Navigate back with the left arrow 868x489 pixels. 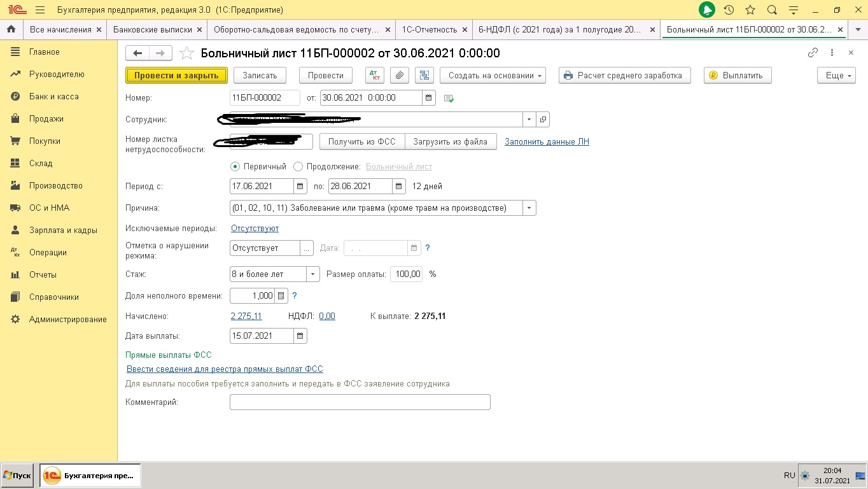[137, 53]
